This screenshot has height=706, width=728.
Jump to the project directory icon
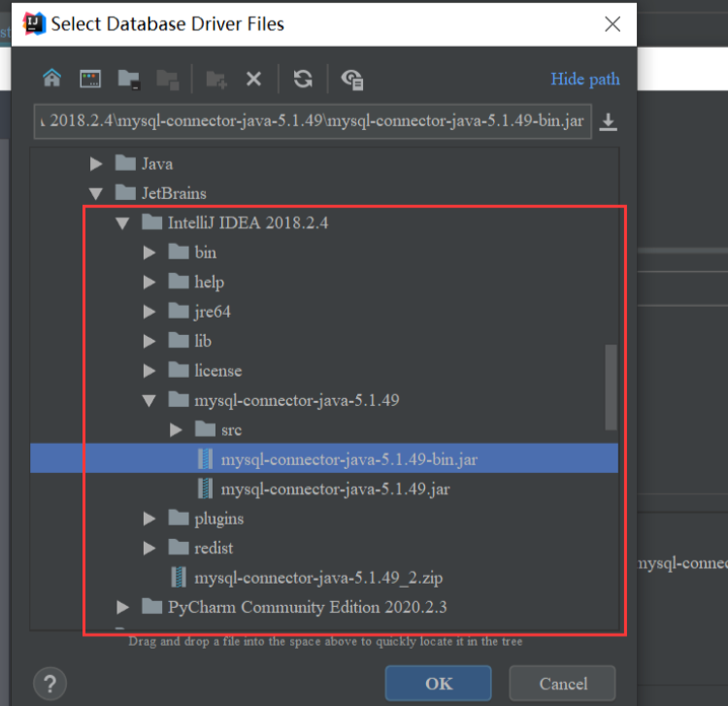tap(128, 79)
